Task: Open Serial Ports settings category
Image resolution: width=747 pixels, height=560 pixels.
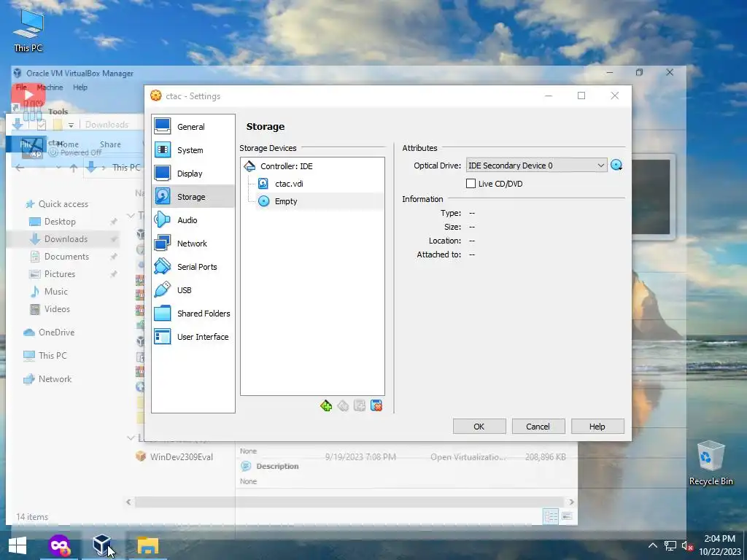Action: point(193,267)
